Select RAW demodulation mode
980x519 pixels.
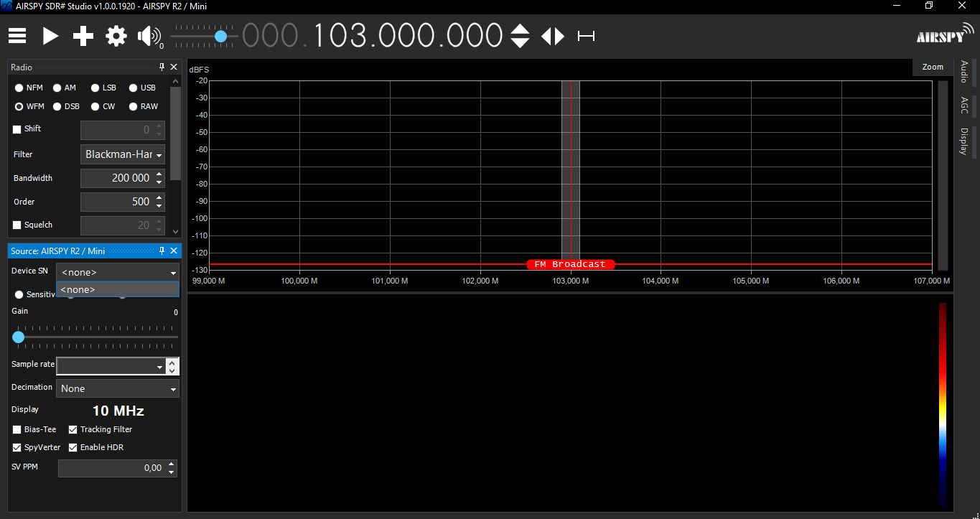pos(133,106)
